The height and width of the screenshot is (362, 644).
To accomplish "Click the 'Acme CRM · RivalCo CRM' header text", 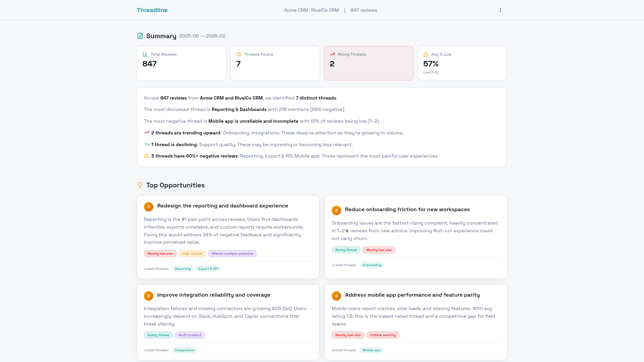I will coord(311,10).
